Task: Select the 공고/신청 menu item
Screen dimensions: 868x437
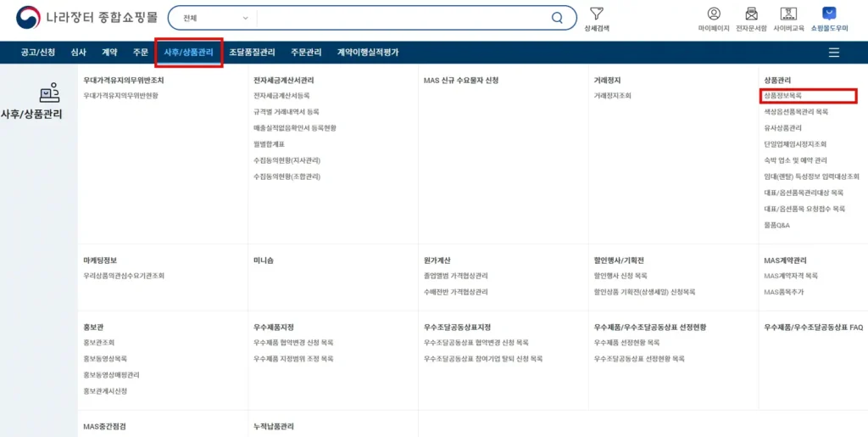Action: pyautogui.click(x=38, y=53)
